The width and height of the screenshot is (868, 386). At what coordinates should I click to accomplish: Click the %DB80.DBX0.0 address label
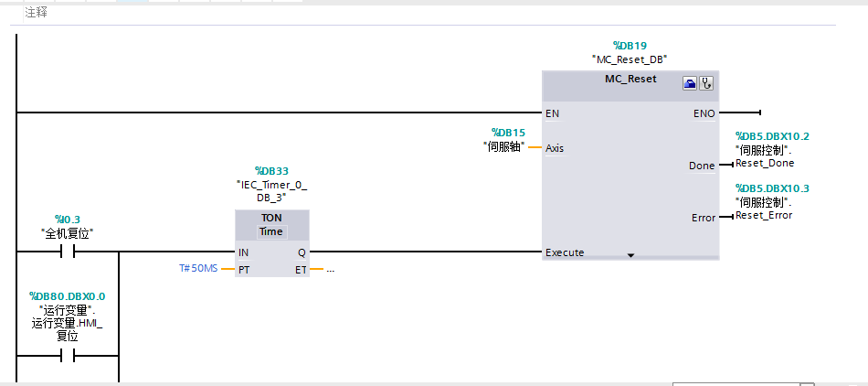point(68,296)
